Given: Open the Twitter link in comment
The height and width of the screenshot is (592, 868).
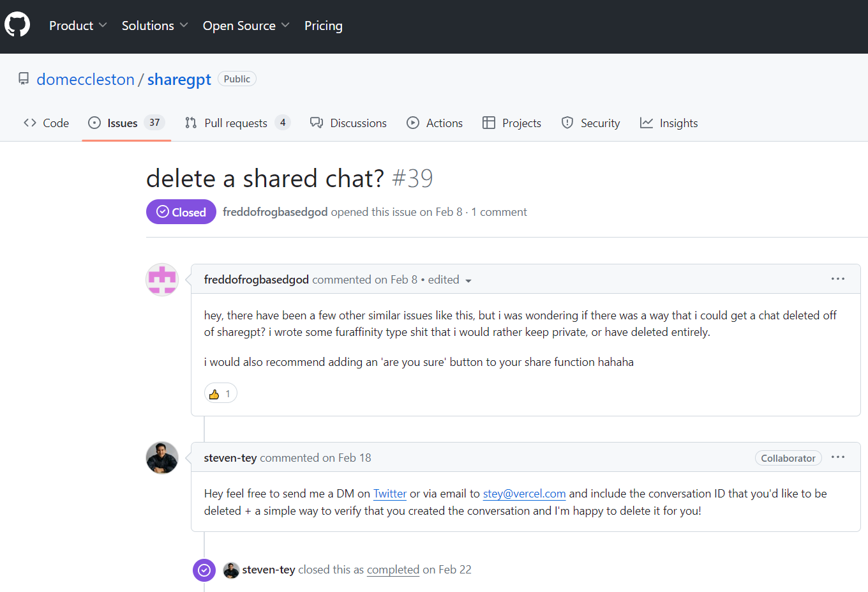Looking at the screenshot, I should tap(390, 494).
